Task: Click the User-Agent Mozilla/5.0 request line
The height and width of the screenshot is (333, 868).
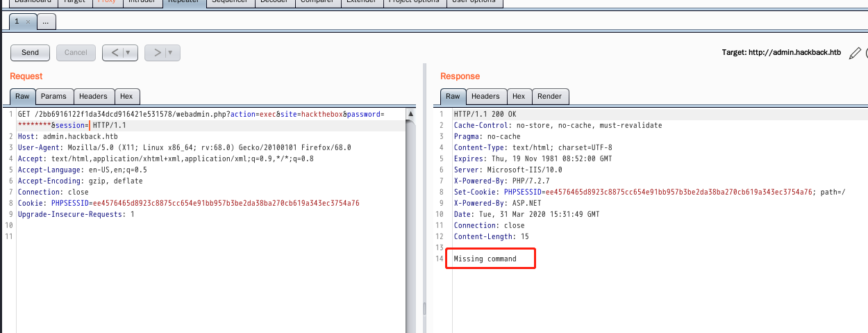Action: [185, 147]
